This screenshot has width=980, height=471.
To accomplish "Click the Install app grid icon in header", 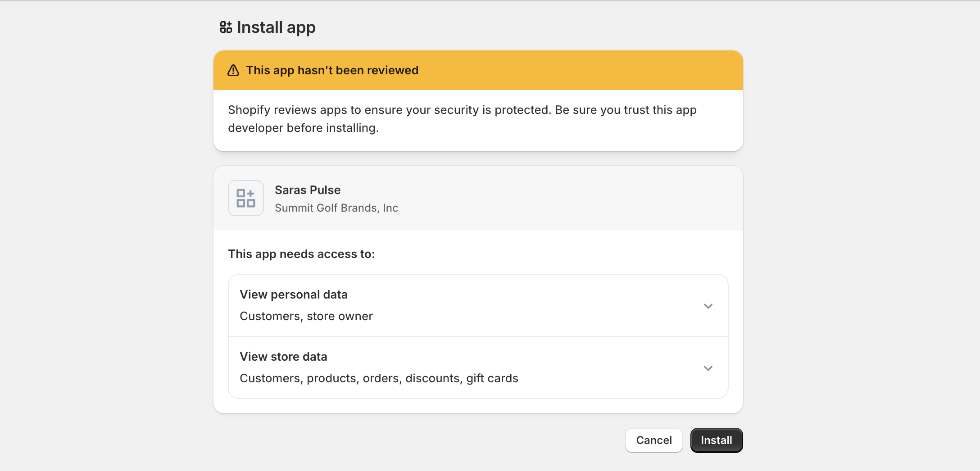I will pyautogui.click(x=226, y=27).
